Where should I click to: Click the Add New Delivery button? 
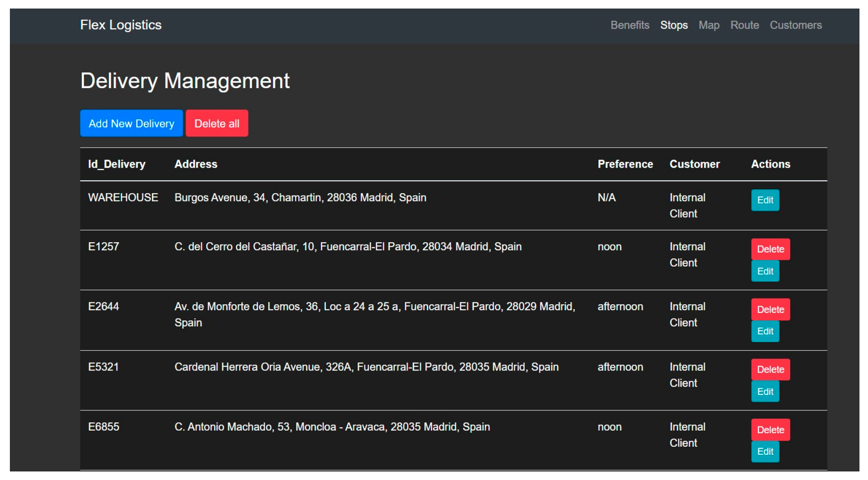[131, 124]
